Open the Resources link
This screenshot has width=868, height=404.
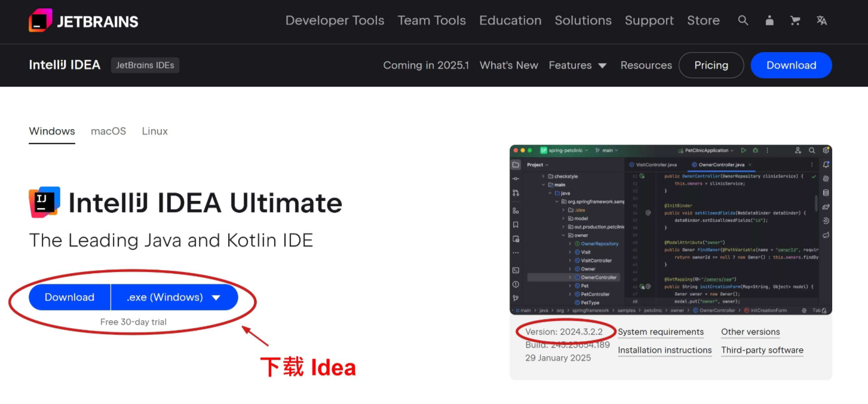[x=646, y=65]
